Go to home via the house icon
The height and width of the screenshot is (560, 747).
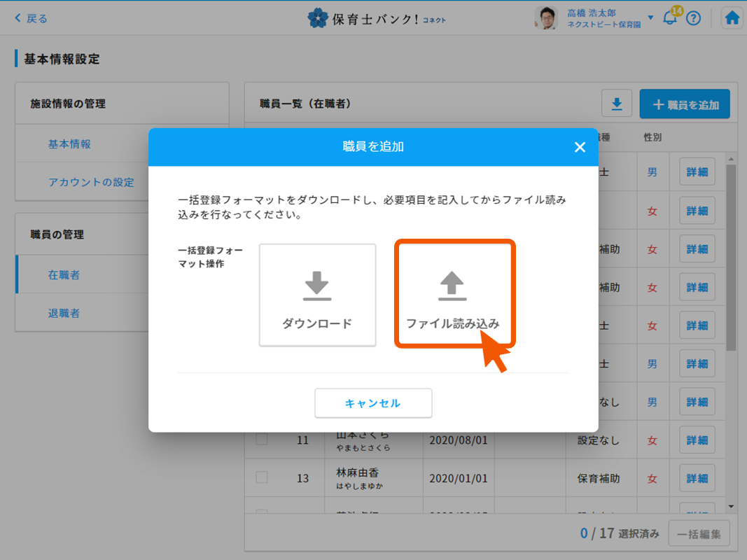pos(732,18)
